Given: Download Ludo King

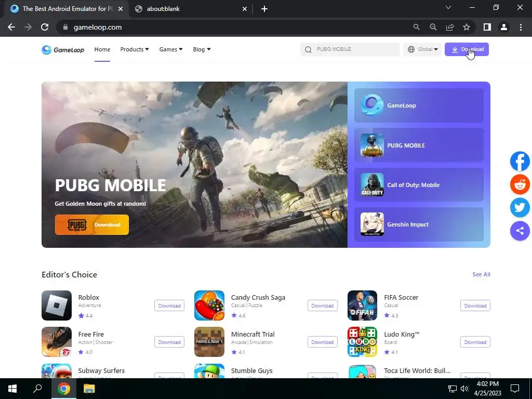Looking at the screenshot, I should pos(475,342).
